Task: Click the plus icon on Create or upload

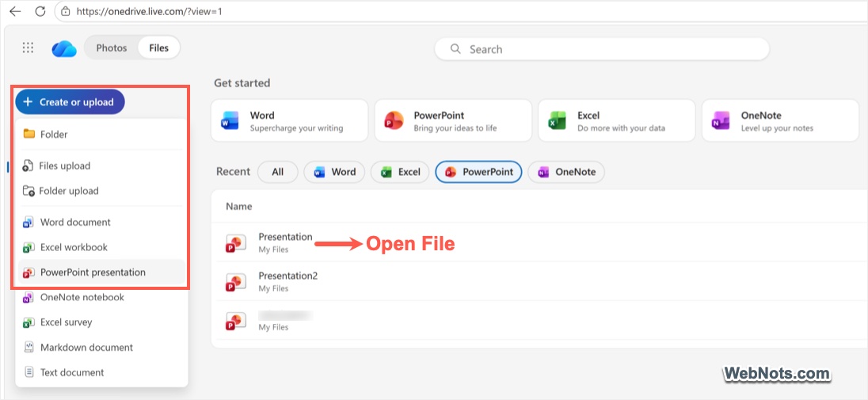Action: pos(29,102)
